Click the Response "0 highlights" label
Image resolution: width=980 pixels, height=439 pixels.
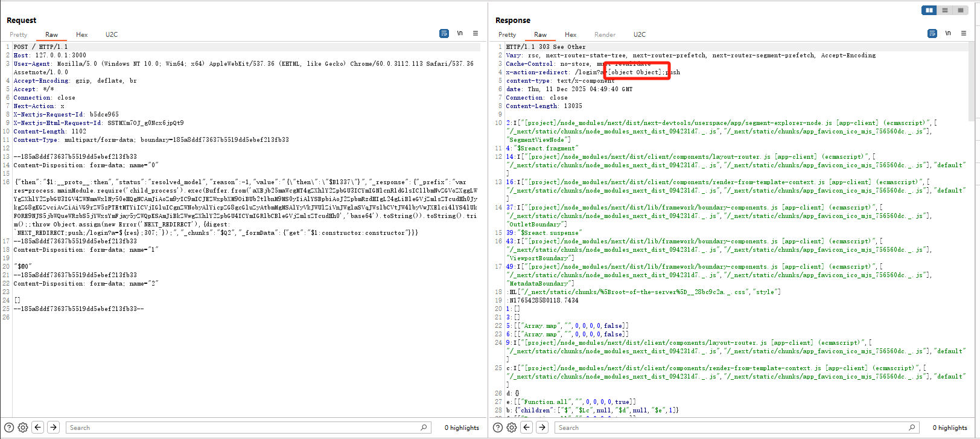point(950,428)
